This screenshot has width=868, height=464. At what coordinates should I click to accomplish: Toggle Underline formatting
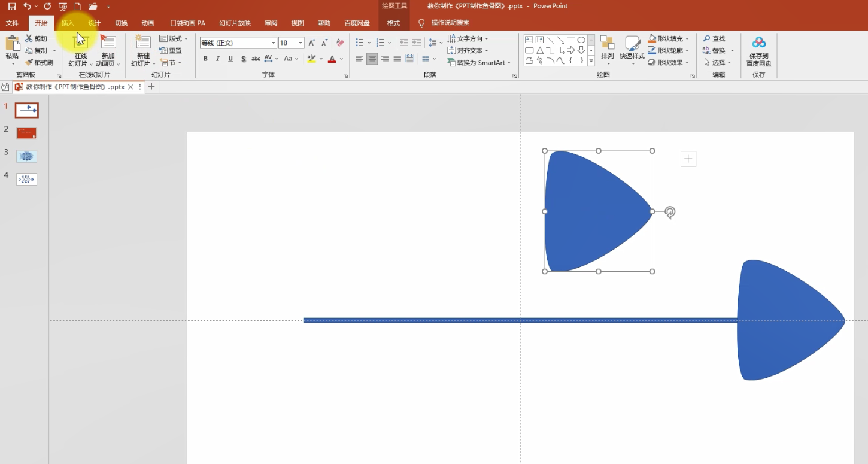230,59
